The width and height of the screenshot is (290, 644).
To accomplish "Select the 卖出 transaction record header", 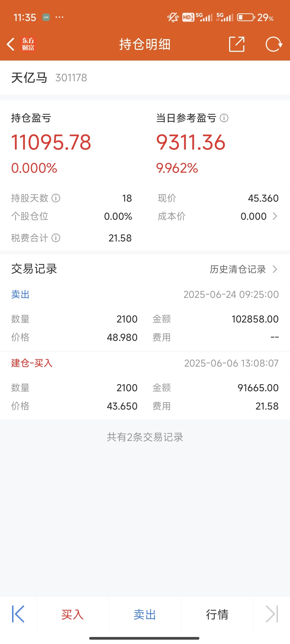I will [x=145, y=295].
